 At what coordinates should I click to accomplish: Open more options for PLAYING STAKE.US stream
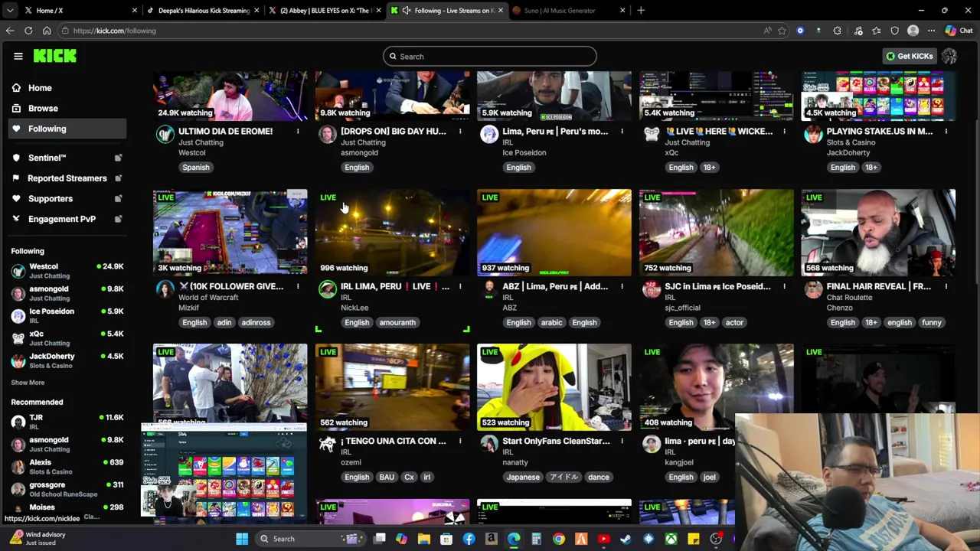click(946, 132)
